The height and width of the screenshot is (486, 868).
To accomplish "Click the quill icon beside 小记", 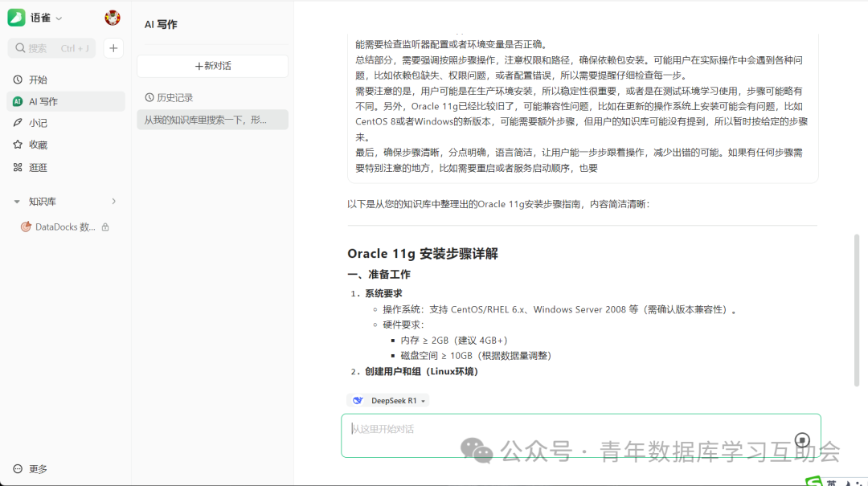I will 18,123.
